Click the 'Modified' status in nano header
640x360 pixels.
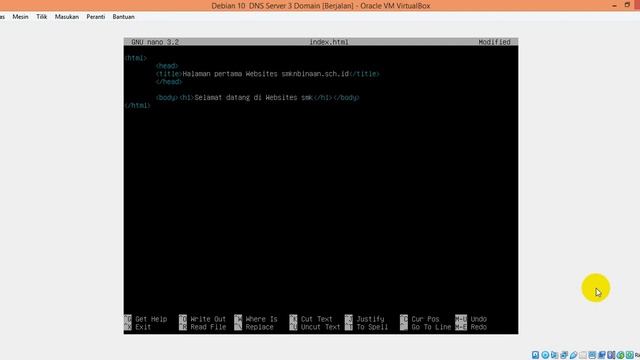pyautogui.click(x=494, y=42)
